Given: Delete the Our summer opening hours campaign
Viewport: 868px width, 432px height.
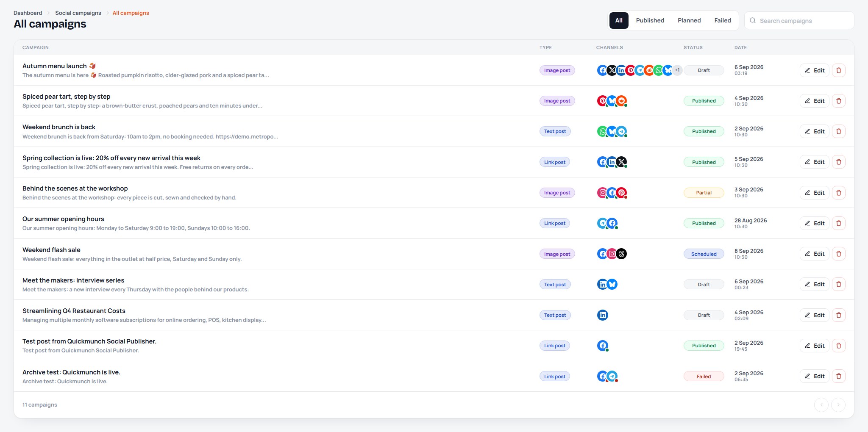Looking at the screenshot, I should coord(839,223).
